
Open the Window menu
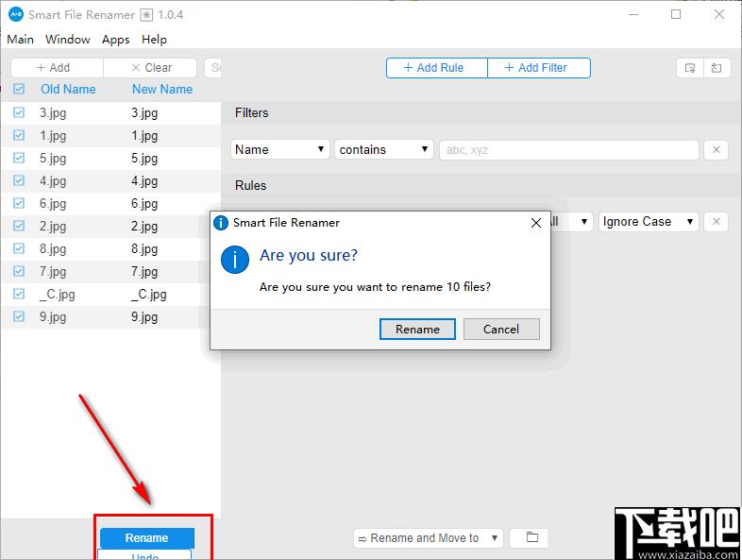point(68,40)
